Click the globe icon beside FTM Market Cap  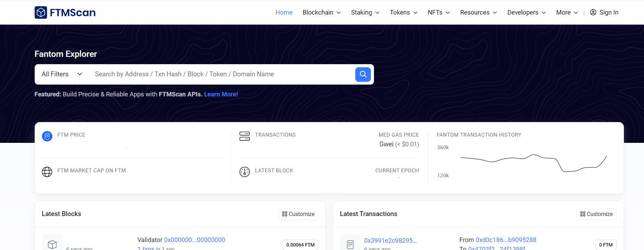pyautogui.click(x=47, y=172)
